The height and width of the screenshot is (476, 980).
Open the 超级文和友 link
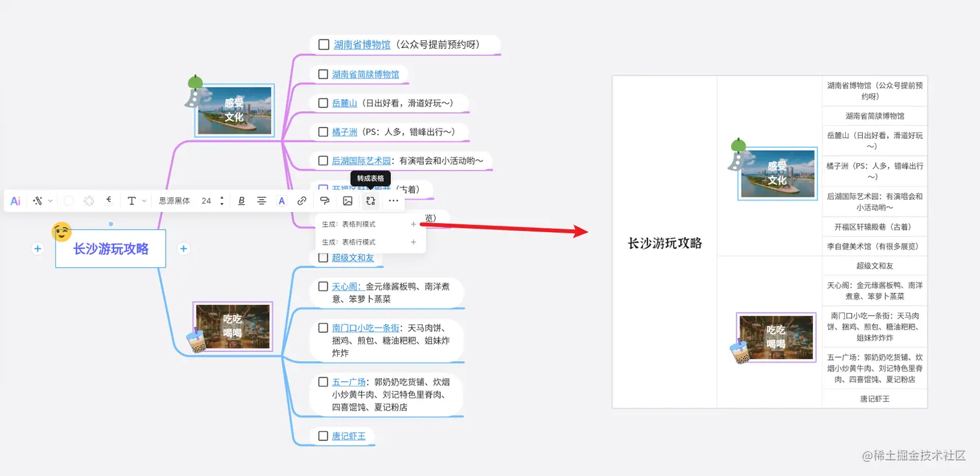click(353, 257)
